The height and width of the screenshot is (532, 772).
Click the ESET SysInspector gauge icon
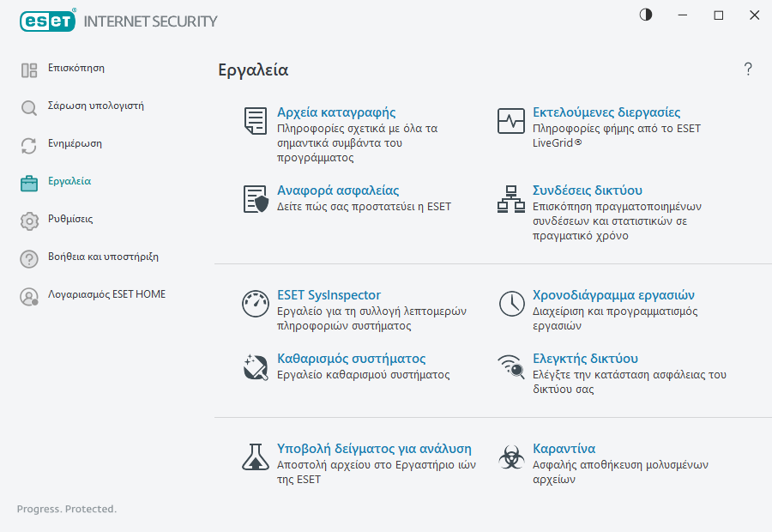point(255,303)
